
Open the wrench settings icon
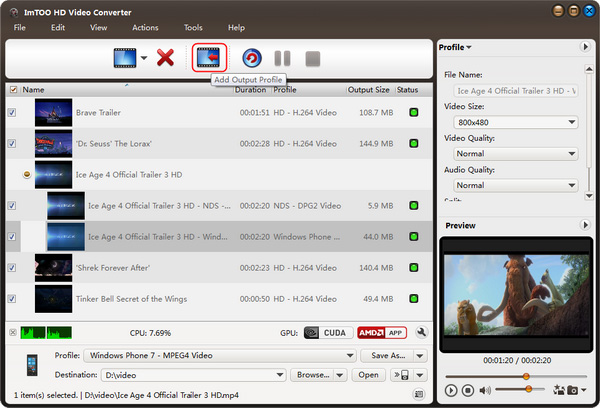click(421, 332)
